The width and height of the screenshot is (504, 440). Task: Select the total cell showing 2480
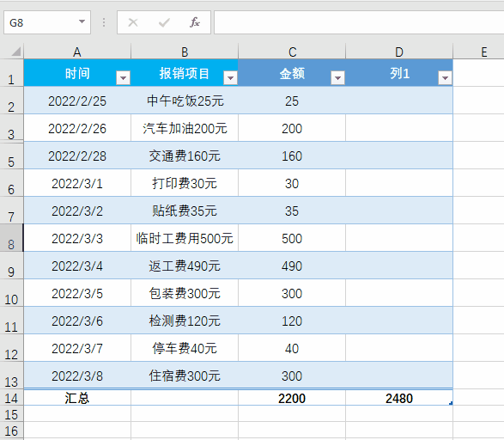click(399, 398)
